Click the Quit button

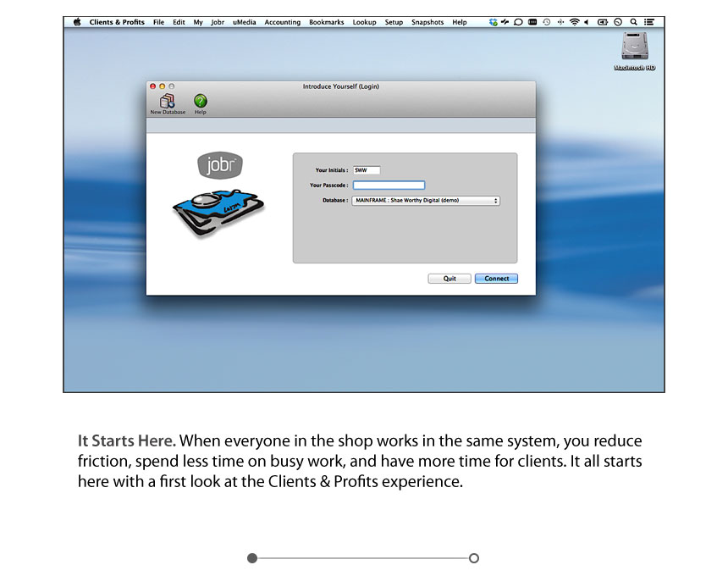[x=449, y=279]
